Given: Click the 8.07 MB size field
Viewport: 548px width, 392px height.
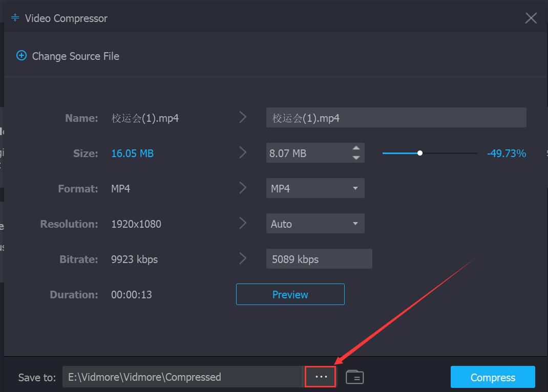Looking at the screenshot, I should coord(306,153).
